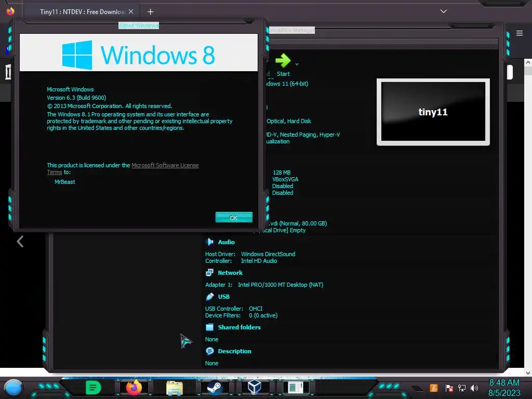The height and width of the screenshot is (399, 532).
Task: Open the volume speaker tray icon
Action: pyautogui.click(x=474, y=388)
